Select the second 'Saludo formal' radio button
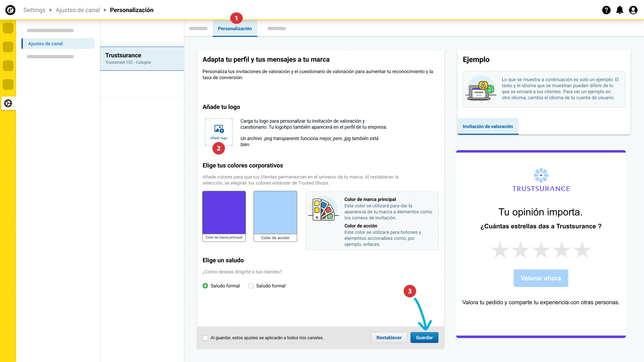The image size is (644, 362). coord(251,286)
